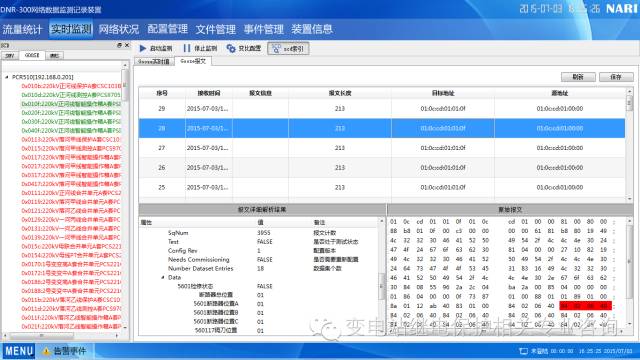Select tree item 0x020f 220kV

click(x=71, y=113)
